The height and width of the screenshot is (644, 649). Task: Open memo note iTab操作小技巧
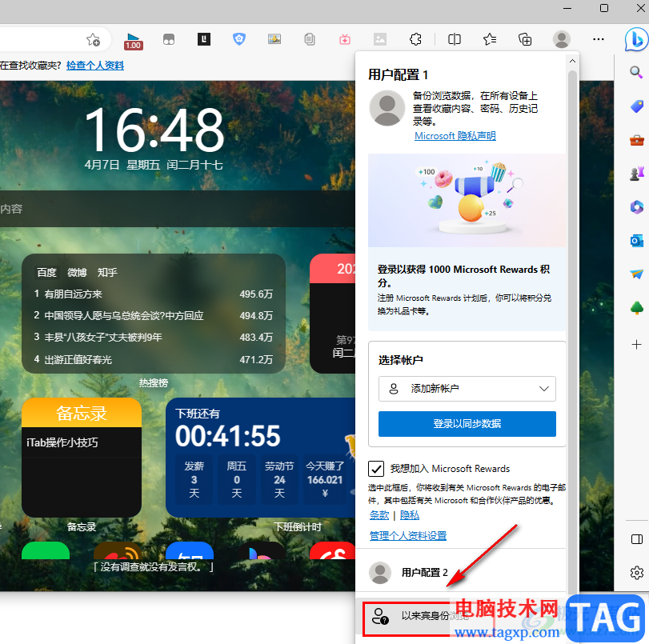[62, 442]
